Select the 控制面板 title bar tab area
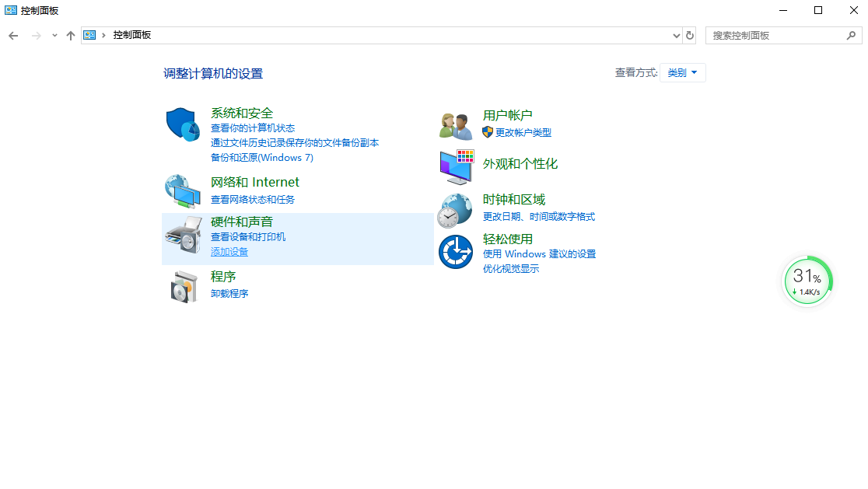This screenshot has width=868, height=489. click(35, 10)
